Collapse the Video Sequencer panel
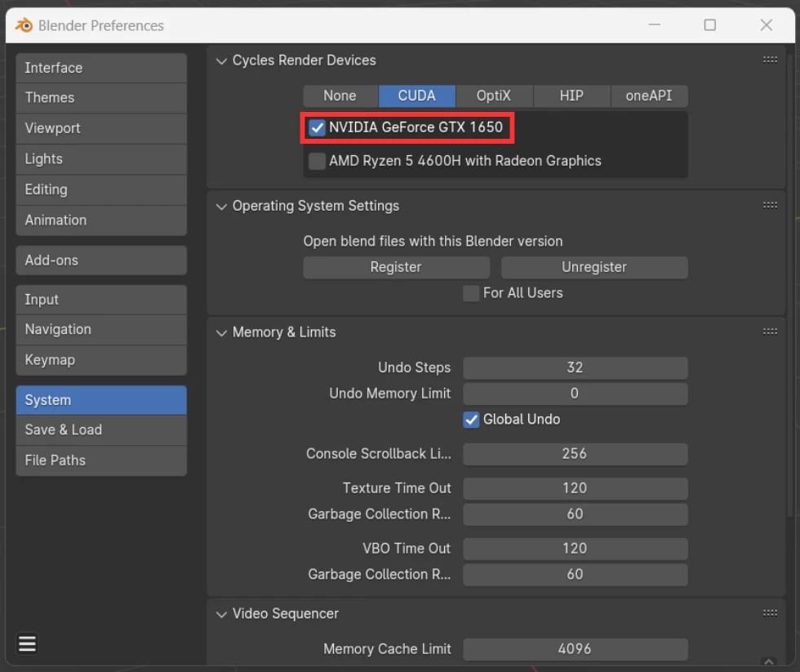The height and width of the screenshot is (672, 800). pyautogui.click(x=221, y=614)
